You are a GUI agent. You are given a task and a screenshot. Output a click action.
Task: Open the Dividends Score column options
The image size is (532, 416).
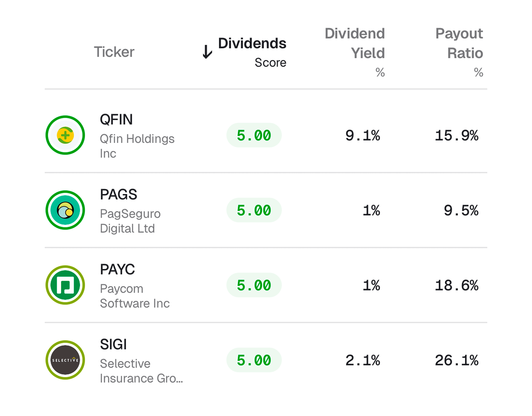click(251, 43)
